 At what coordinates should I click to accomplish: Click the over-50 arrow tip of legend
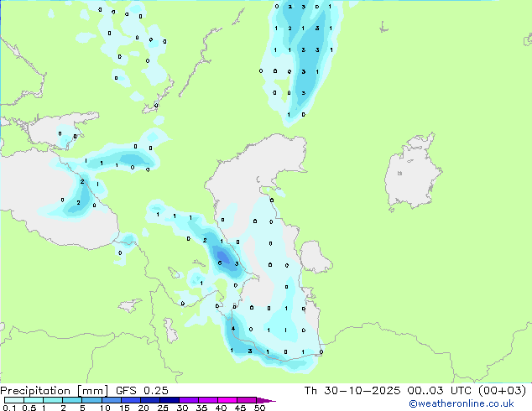266,400
